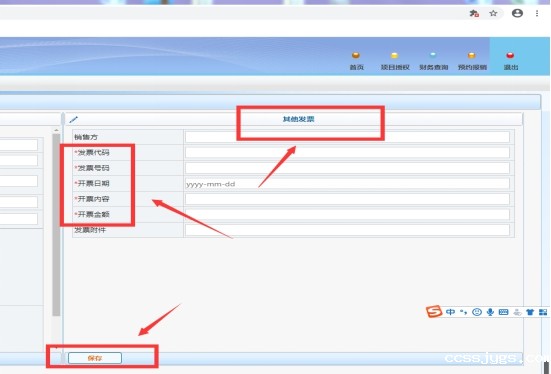
Task: Click the Sogou S input method logo
Action: click(434, 311)
